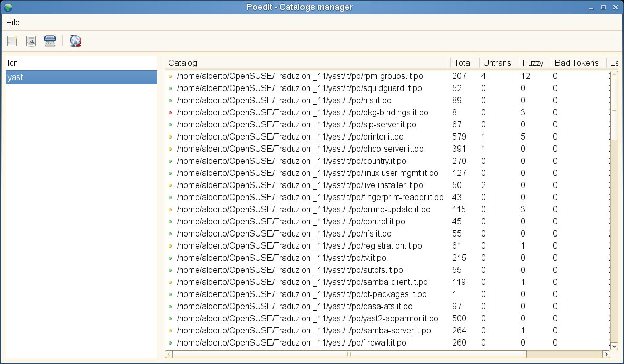The width and height of the screenshot is (624, 364).
Task: Click the yellow status dot of rpm-groups.it.po
Action: coord(170,76)
